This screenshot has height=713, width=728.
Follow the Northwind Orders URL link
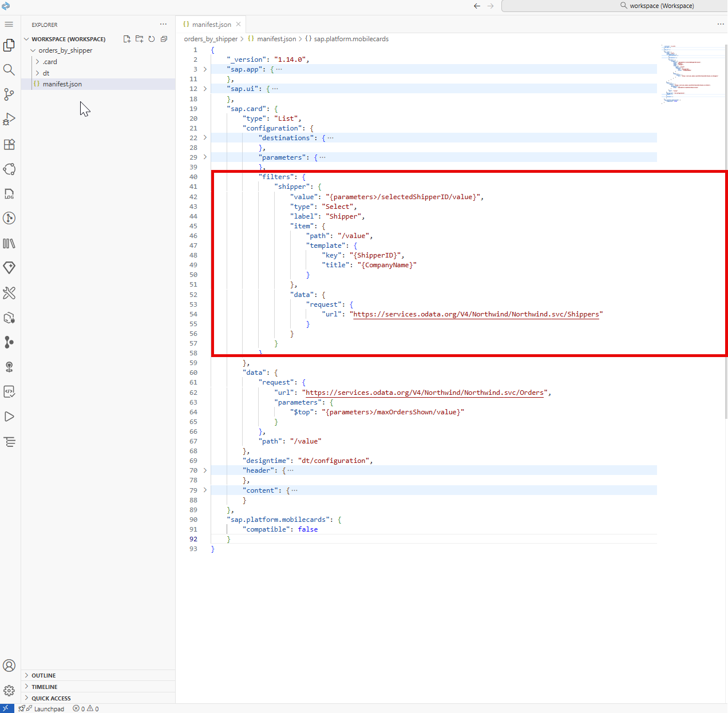point(425,393)
